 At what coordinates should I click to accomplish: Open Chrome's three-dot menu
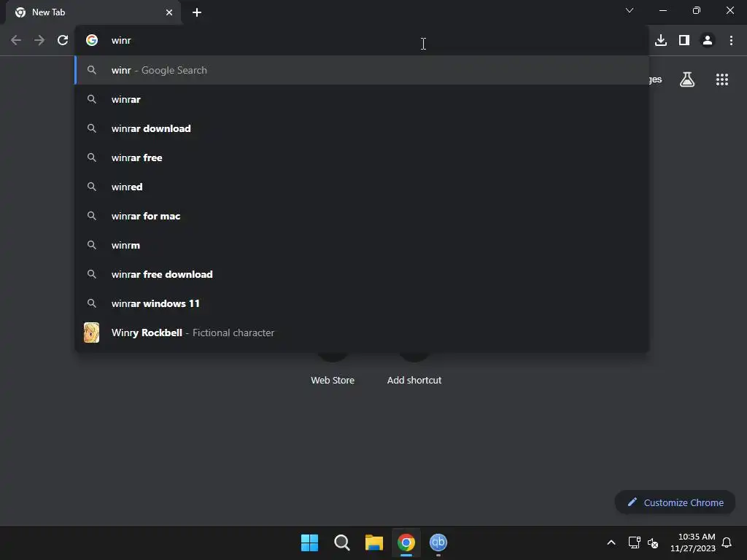click(x=731, y=41)
